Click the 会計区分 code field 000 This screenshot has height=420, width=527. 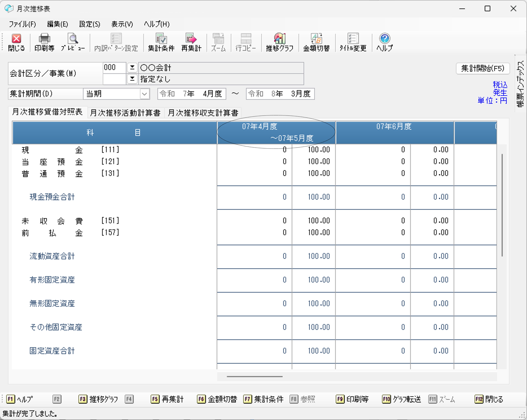coord(114,67)
